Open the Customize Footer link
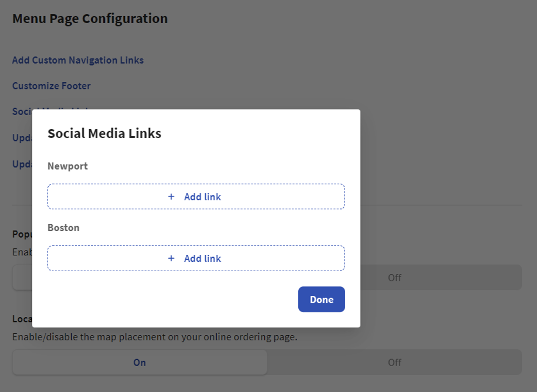 (51, 85)
